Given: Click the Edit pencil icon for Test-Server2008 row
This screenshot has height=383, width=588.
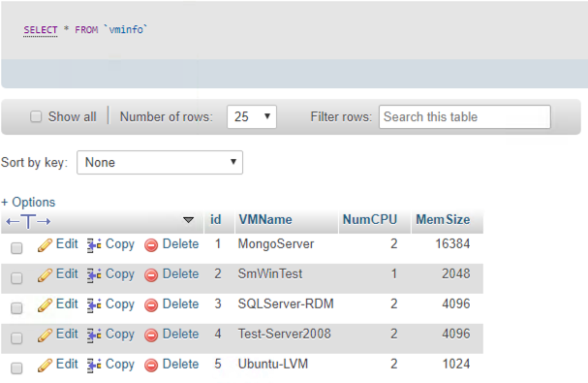Looking at the screenshot, I should [45, 335].
